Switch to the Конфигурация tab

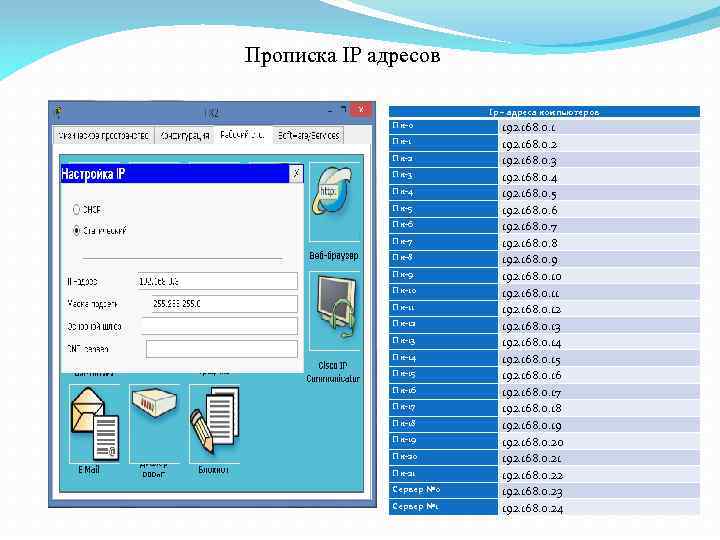(x=185, y=135)
